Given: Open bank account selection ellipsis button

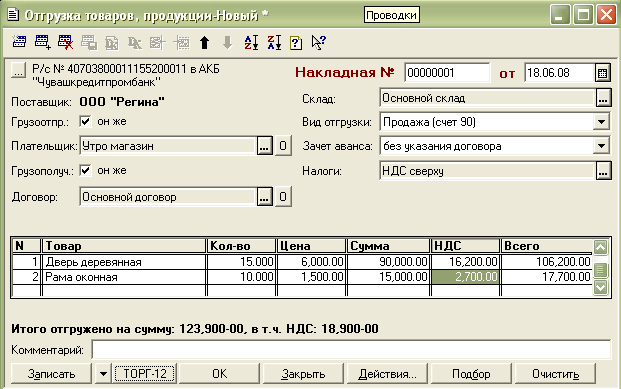Looking at the screenshot, I should [x=18, y=70].
